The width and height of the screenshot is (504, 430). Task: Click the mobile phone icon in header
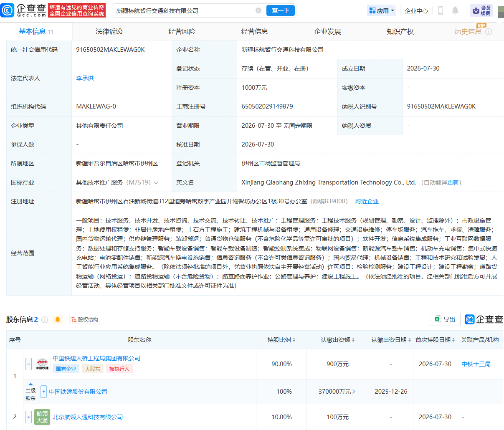(440, 11)
